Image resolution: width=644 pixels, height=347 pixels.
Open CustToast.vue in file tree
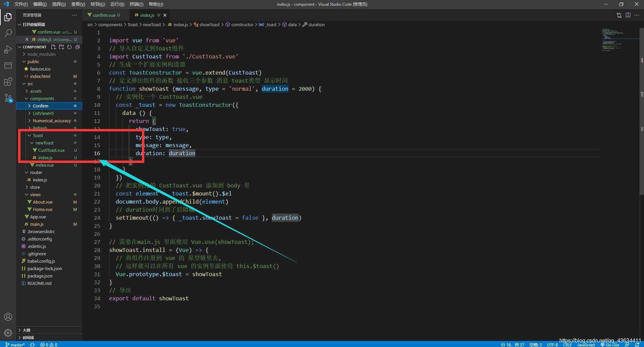click(51, 150)
